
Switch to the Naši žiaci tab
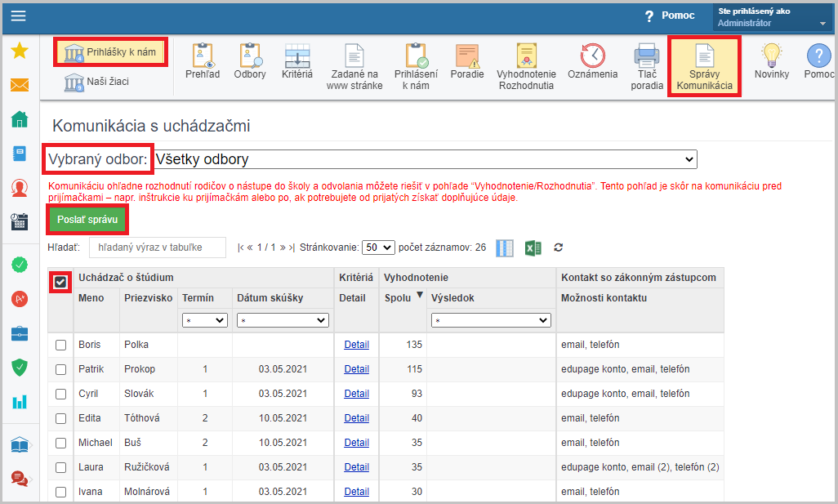pyautogui.click(x=96, y=82)
